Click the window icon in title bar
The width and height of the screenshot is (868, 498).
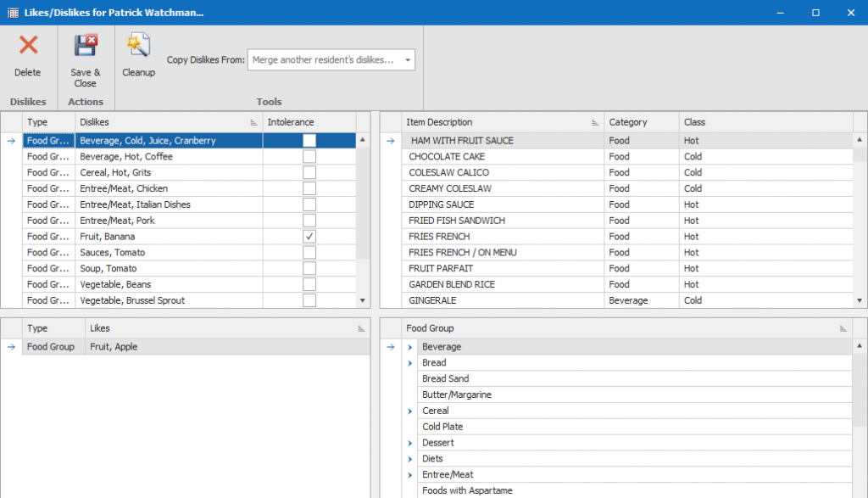(x=13, y=13)
